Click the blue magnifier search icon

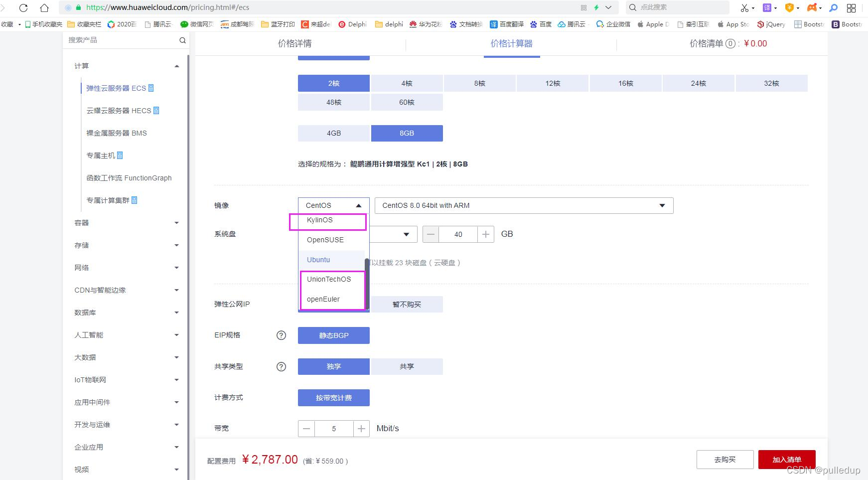point(833,7)
